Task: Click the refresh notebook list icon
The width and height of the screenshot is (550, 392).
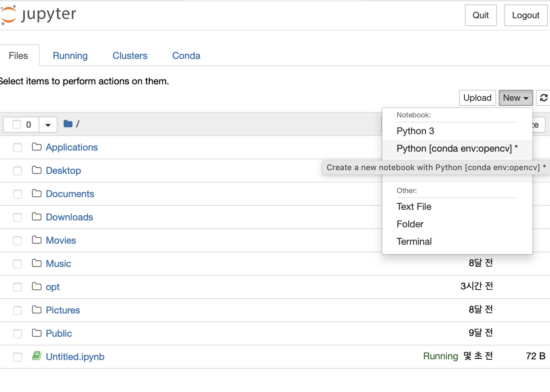Action: (544, 98)
